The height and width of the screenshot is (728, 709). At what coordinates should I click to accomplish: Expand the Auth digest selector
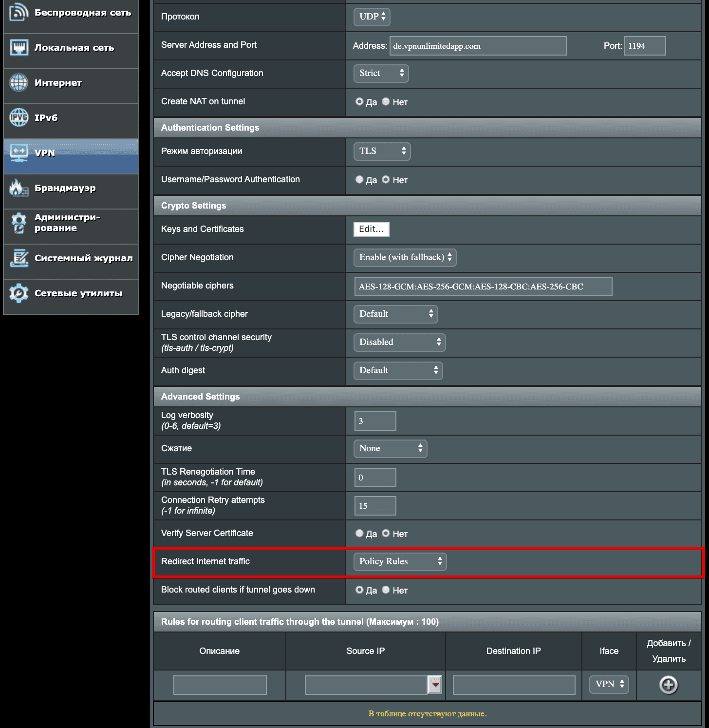397,370
